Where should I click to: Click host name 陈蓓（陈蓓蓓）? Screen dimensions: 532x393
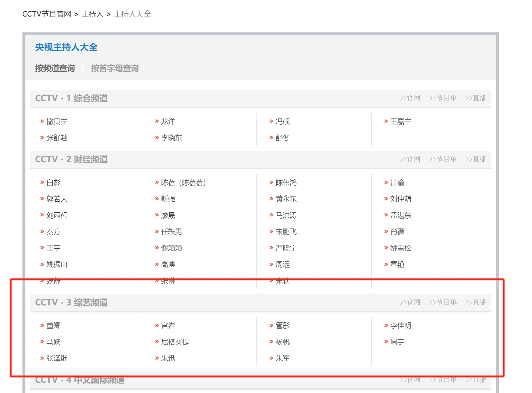point(183,183)
